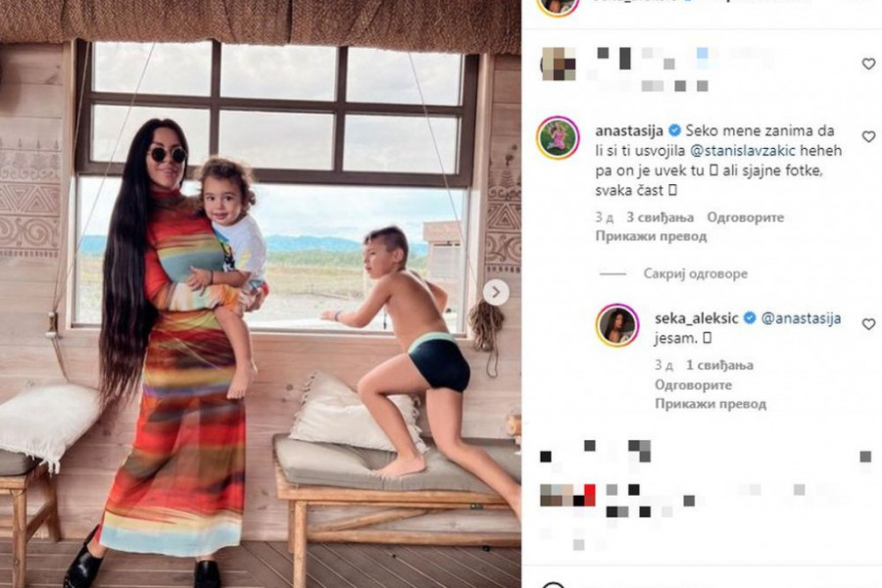Viewport: 882px width, 588px height.
Task: Show translation under seka_aleksic's reply
Action: click(710, 404)
